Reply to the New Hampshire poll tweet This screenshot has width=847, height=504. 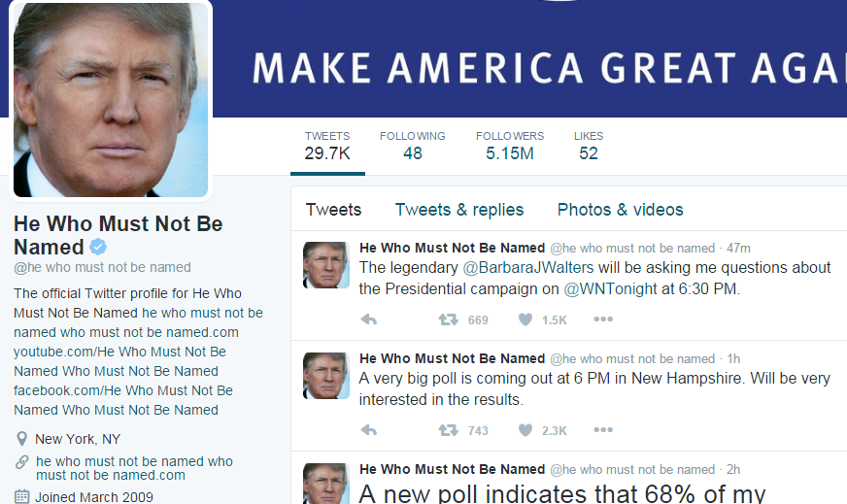pyautogui.click(x=369, y=430)
